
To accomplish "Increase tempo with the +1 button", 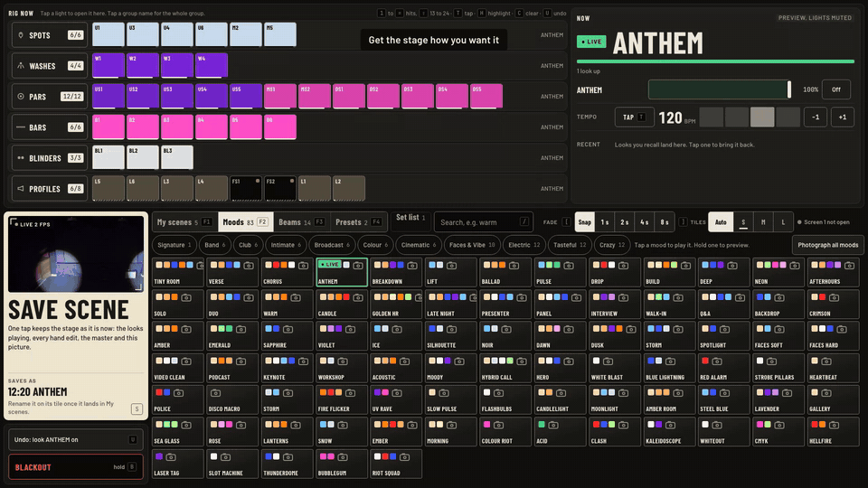I will click(843, 117).
